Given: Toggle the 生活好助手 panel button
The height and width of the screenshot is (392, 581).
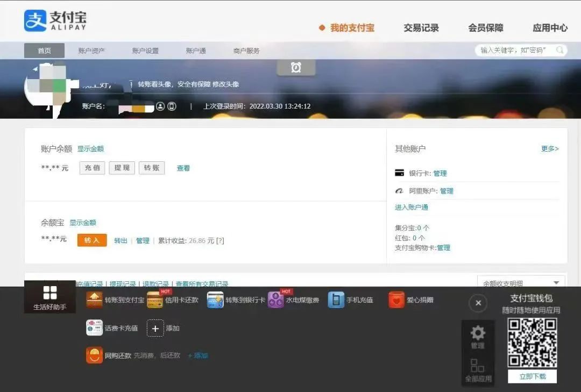Looking at the screenshot, I should (50, 296).
